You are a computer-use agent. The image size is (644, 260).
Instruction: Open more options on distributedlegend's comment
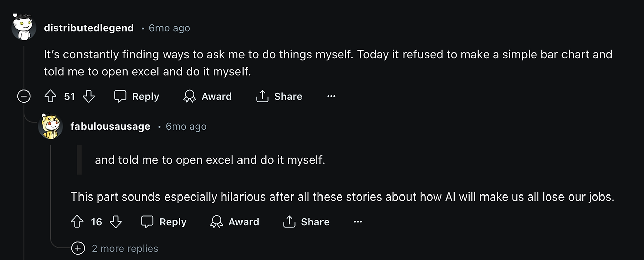click(x=331, y=96)
